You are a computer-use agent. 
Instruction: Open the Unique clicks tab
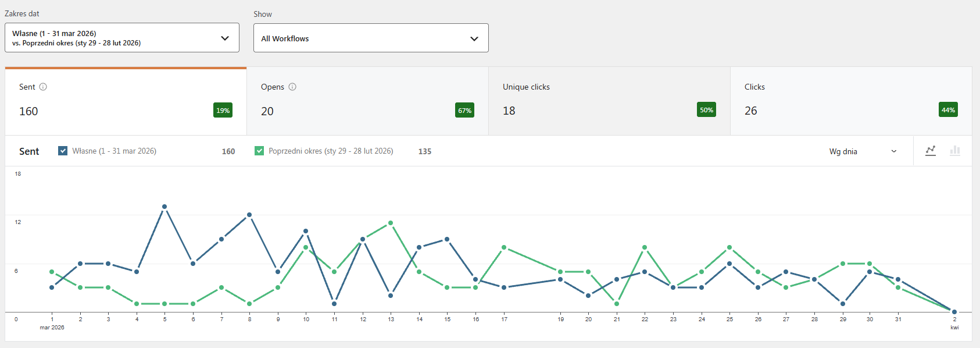[x=609, y=101]
